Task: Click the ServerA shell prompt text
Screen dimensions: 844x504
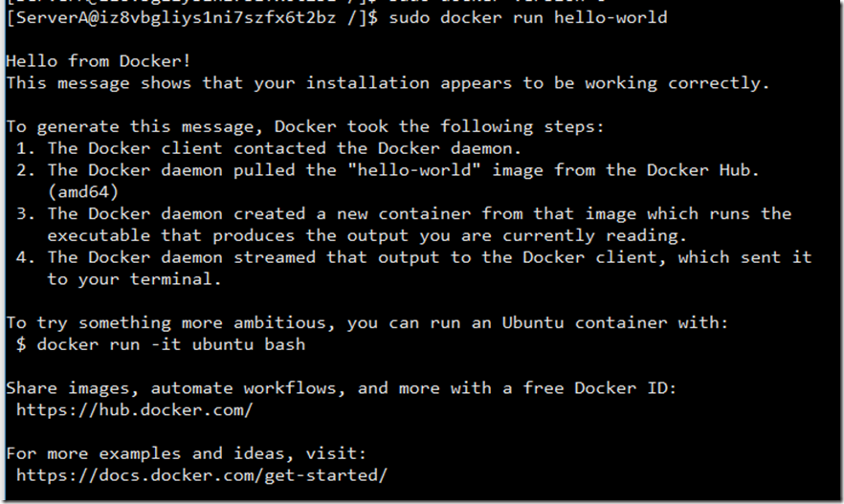Action: tap(192, 18)
